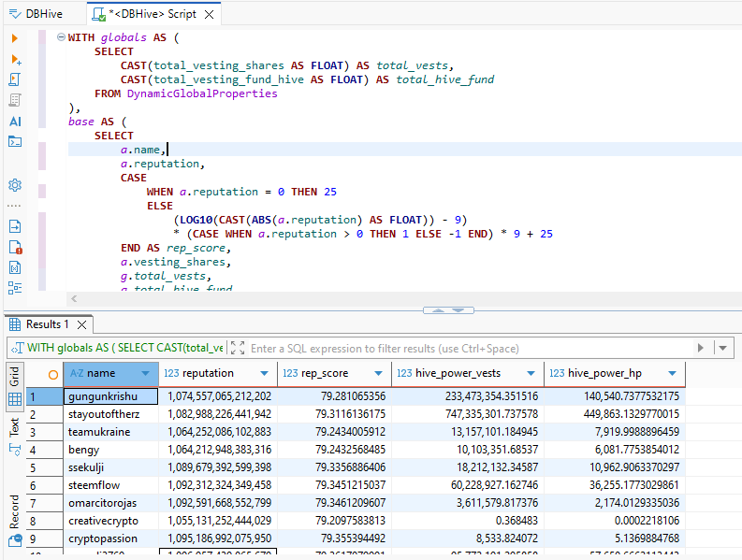This screenshot has height=560, width=742.
Task: Run the SQL script icon
Action: (15, 79)
